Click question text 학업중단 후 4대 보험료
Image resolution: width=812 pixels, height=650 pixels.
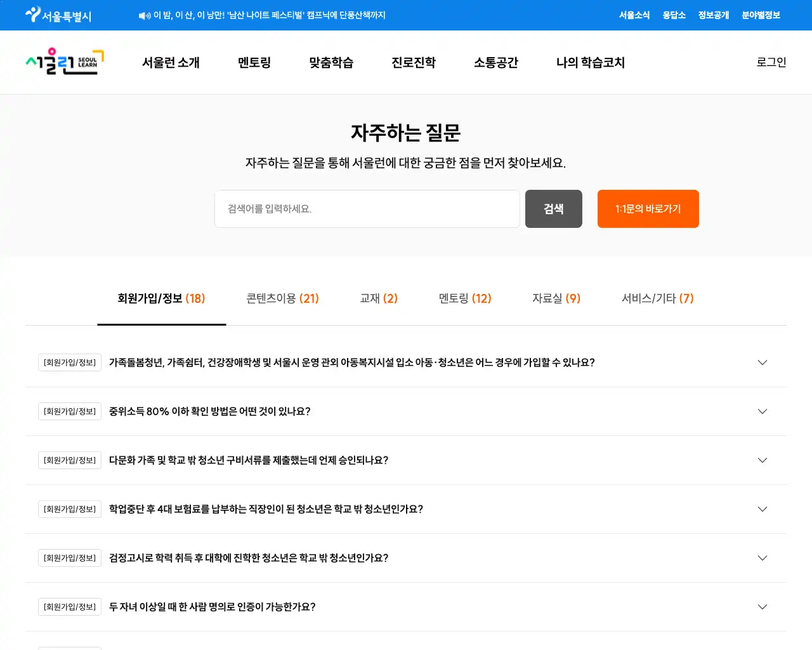point(266,509)
